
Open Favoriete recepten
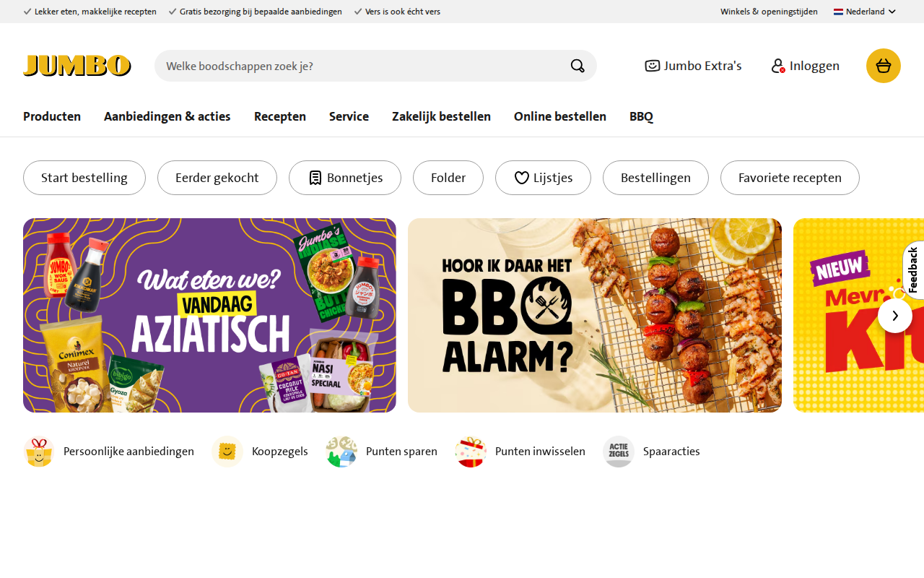coord(790,178)
